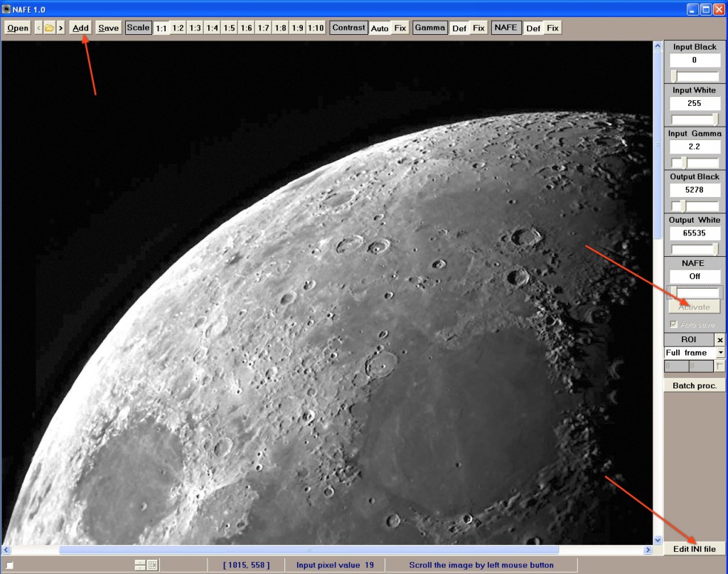Viewport: 728px width, 574px height.
Task: Click the second ROI coordinate field
Action: pyautogui.click(x=700, y=366)
